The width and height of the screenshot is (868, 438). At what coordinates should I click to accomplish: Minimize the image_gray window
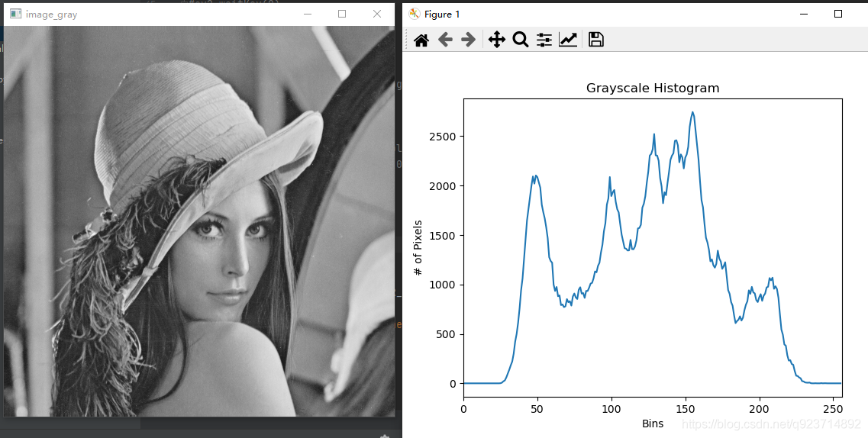coord(308,14)
